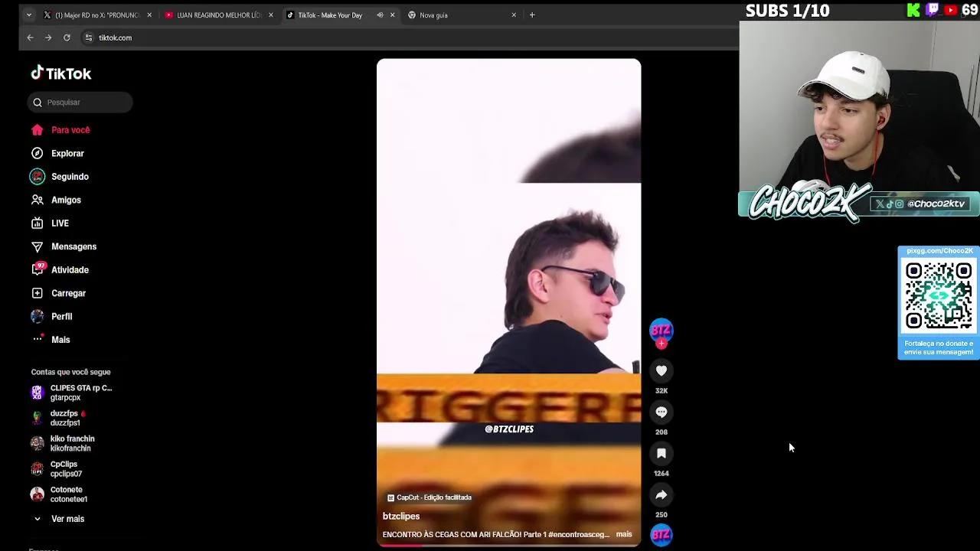Click the Amigos people icon
The image size is (980, 551).
[37, 200]
